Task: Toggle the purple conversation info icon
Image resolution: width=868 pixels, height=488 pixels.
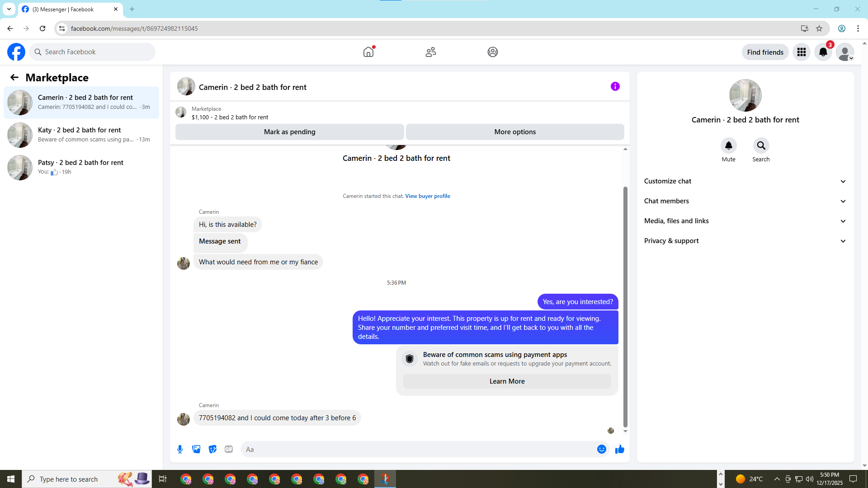Action: pos(615,86)
